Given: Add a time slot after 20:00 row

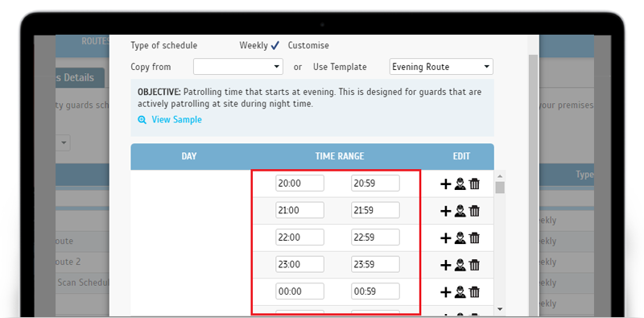Looking at the screenshot, I should pos(446,184).
